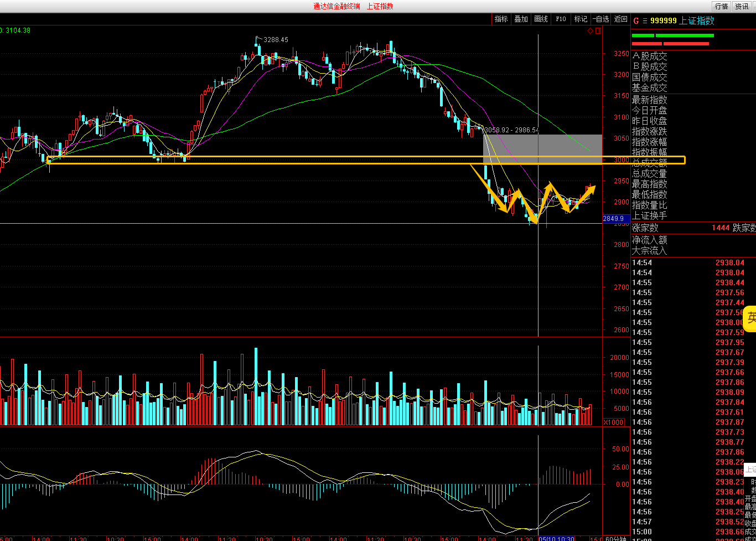756x541 pixels.
Task: Click the red diamond icon atop the chart
Action: pos(591,30)
